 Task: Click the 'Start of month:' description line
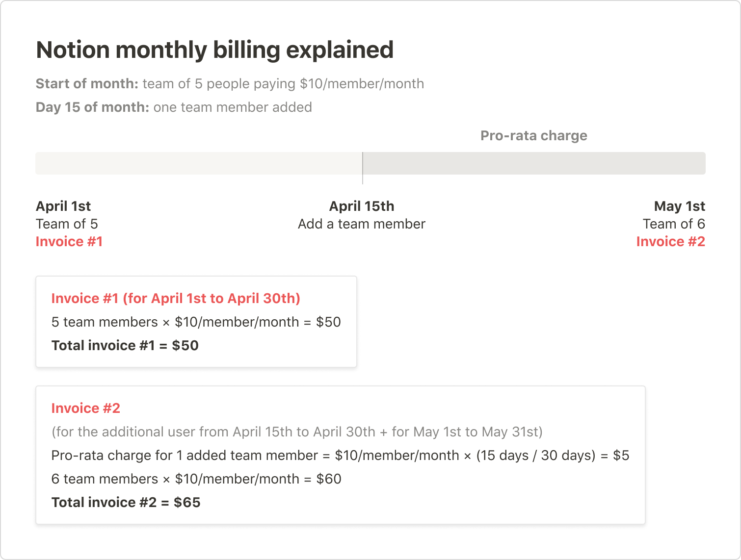[x=230, y=84]
